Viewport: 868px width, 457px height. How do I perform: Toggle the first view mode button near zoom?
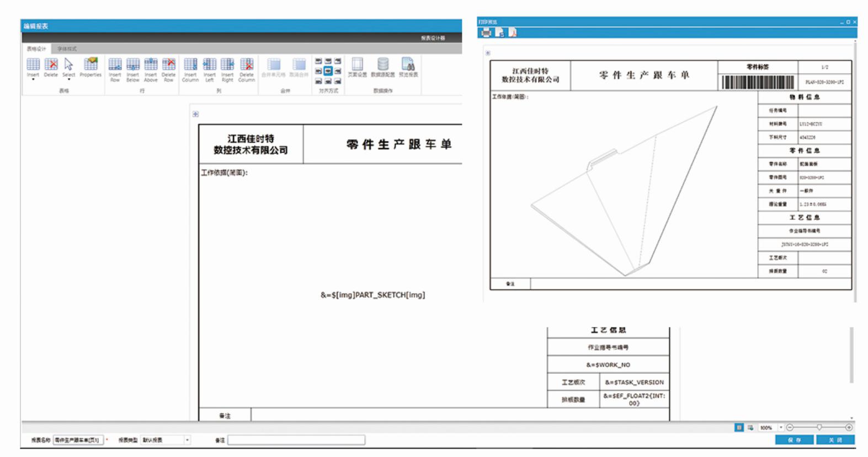tap(739, 427)
